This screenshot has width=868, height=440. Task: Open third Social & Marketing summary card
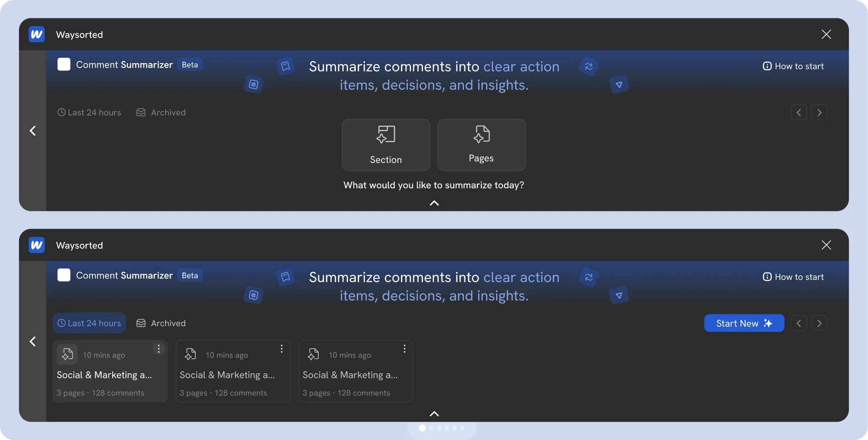click(x=356, y=371)
